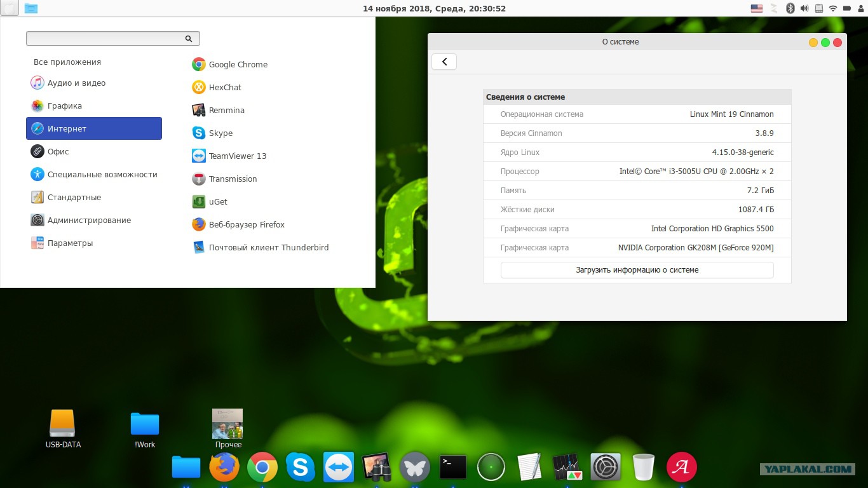Select the Интернет category
Screen dimensions: 868x488
(x=94, y=128)
